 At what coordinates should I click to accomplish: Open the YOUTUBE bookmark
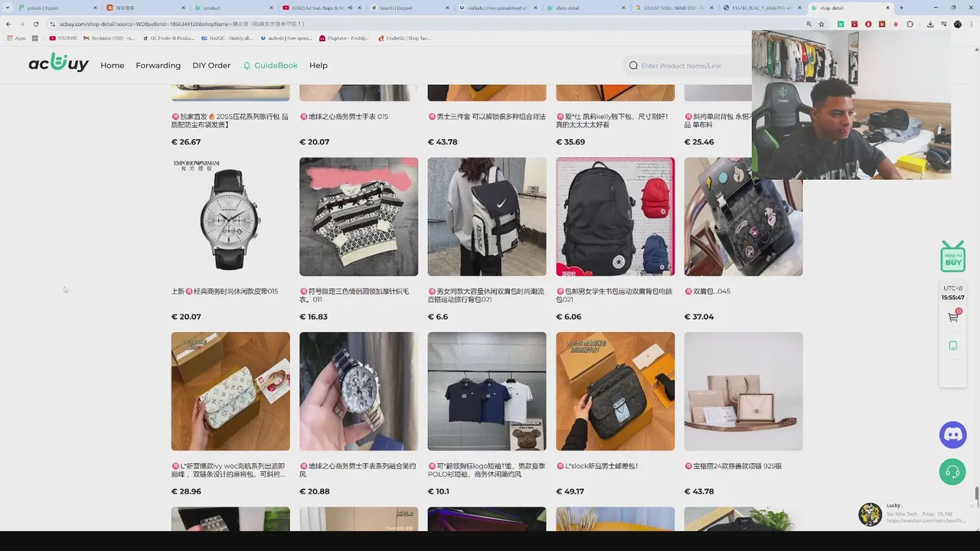[x=64, y=37]
